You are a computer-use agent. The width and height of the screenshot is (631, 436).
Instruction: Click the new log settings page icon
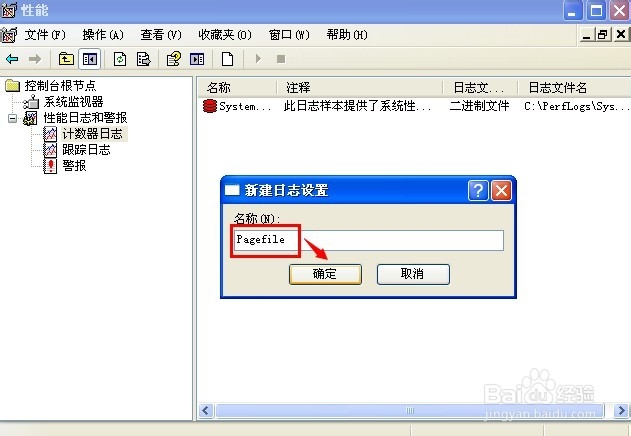pyautogui.click(x=228, y=59)
